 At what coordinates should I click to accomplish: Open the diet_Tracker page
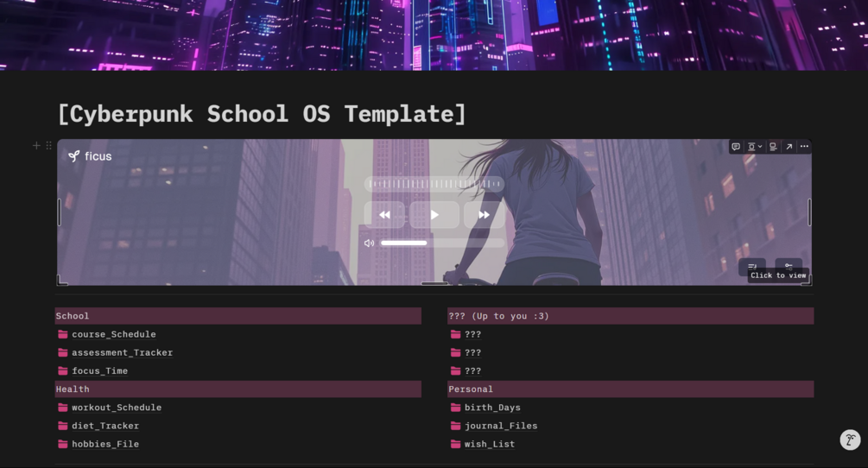105,426
